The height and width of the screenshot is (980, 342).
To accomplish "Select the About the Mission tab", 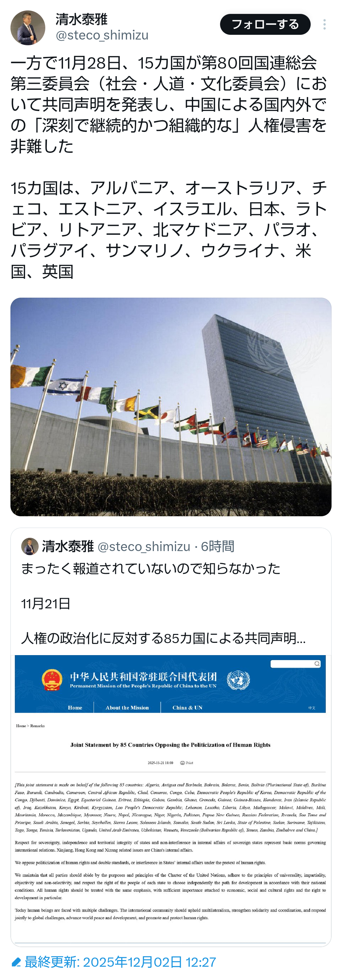I will coord(127,708).
